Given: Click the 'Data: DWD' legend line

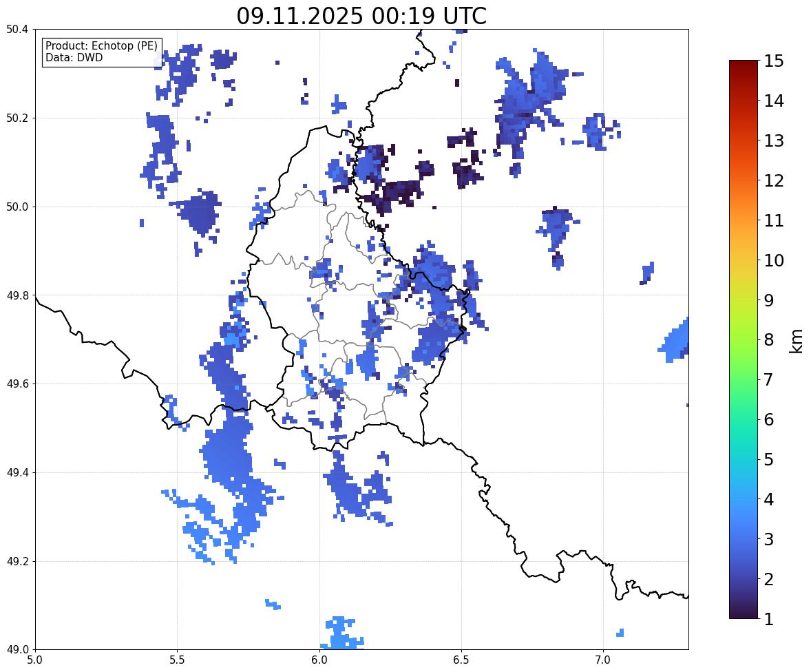Looking at the screenshot, I should pos(74,57).
